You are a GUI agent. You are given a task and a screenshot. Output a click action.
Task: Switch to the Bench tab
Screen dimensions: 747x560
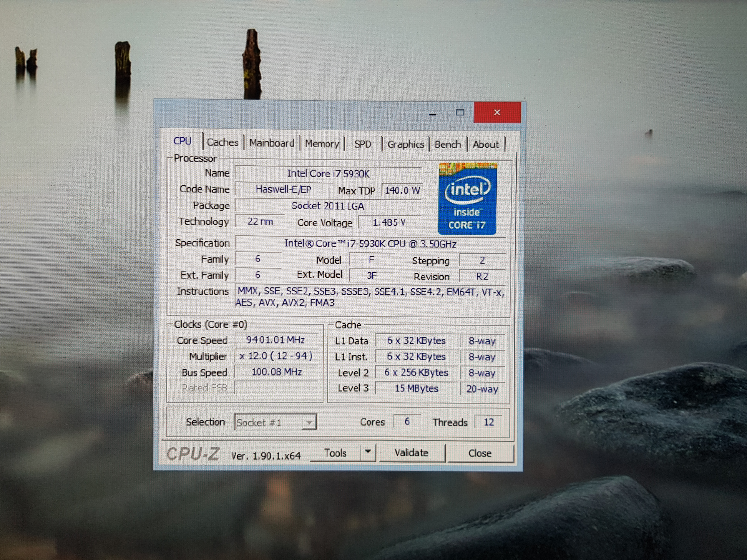coord(447,144)
